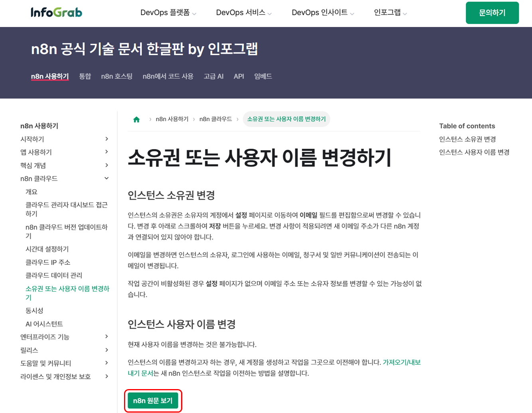The height and width of the screenshot is (413, 532).
Task: Open 동시성 in the sidebar
Action: 34,311
